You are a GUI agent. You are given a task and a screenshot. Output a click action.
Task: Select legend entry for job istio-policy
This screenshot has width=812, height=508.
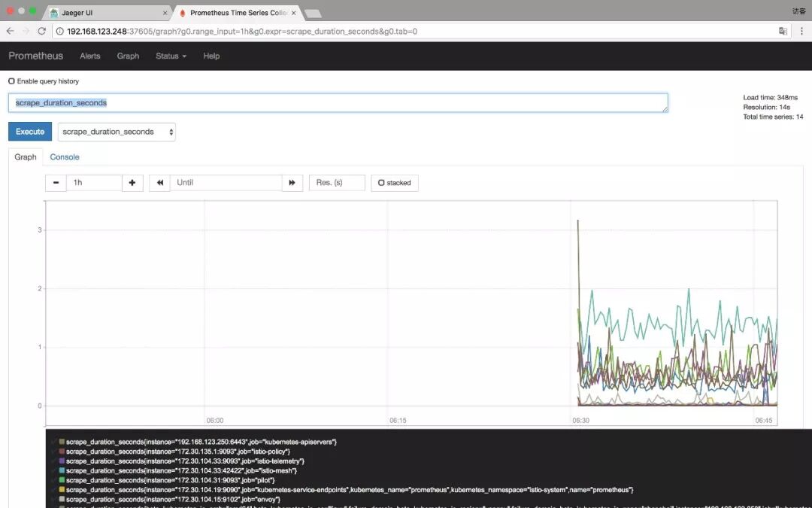178,452
